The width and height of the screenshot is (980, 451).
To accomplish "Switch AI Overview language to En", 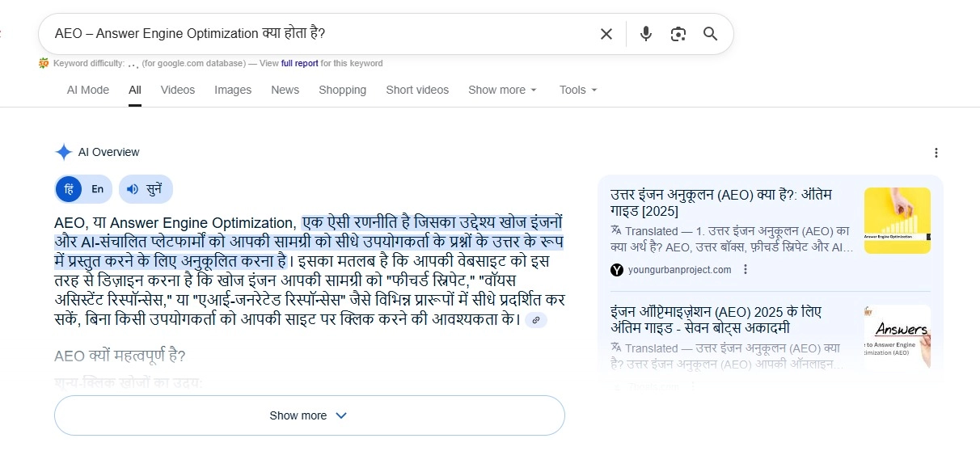I will tap(97, 189).
